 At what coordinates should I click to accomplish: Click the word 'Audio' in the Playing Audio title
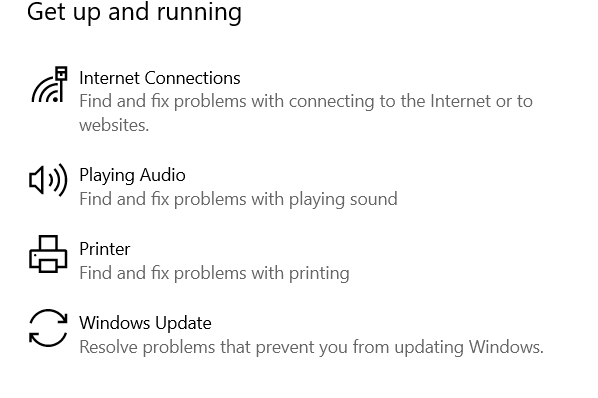(x=162, y=175)
